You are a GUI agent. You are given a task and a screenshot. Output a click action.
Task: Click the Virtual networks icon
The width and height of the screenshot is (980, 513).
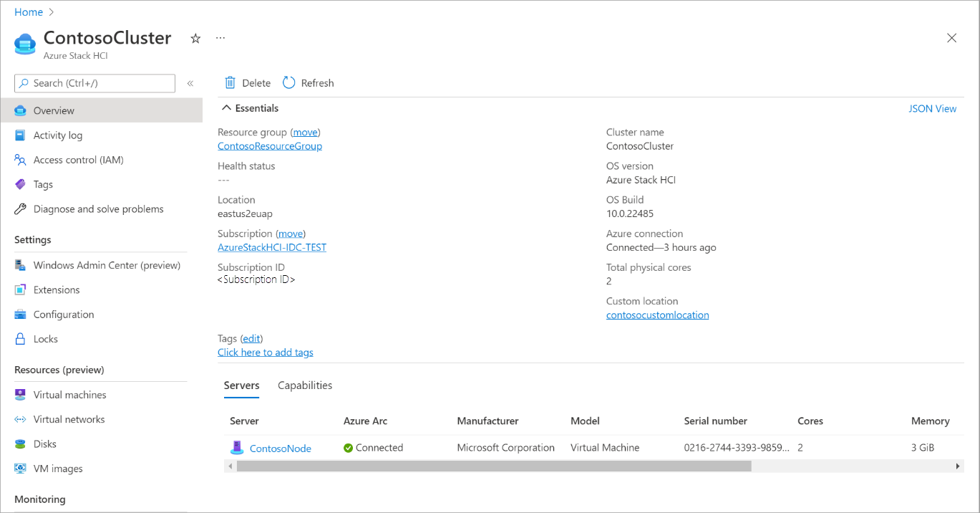[20, 419]
